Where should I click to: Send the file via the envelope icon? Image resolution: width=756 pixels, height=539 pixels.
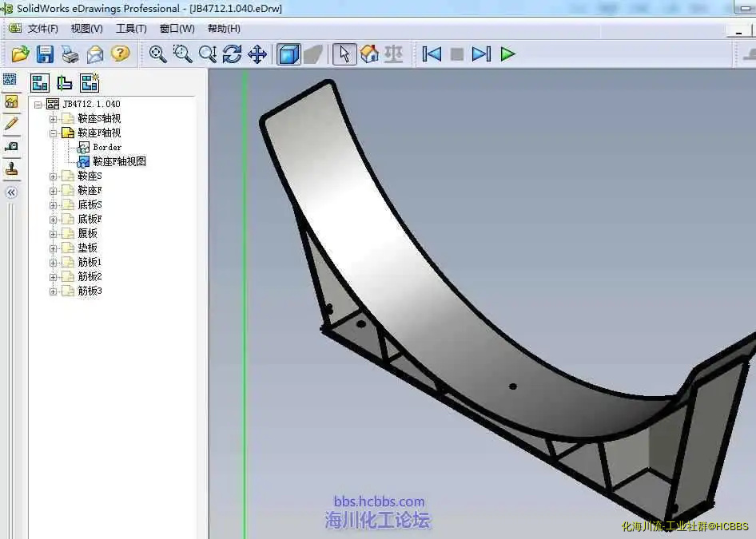tap(95, 54)
